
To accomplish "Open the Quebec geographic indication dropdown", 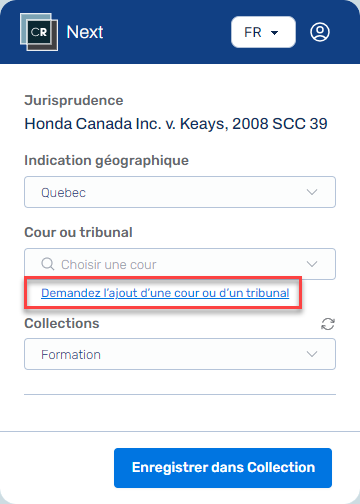I will (180, 192).
